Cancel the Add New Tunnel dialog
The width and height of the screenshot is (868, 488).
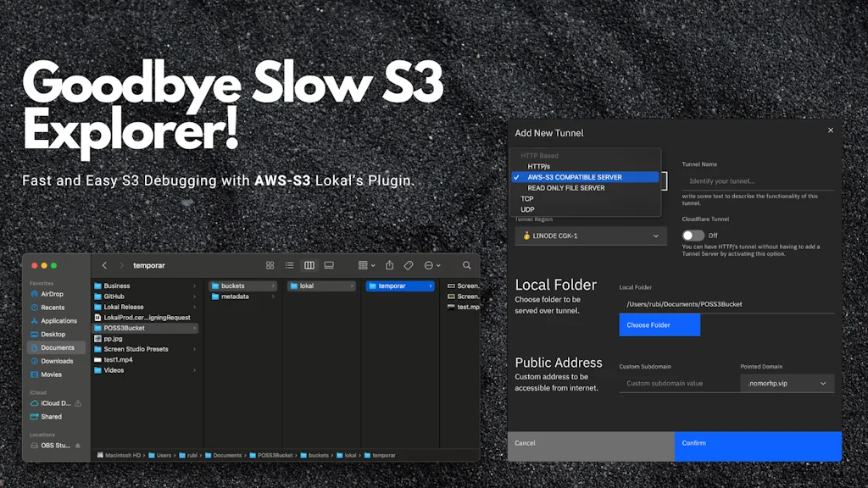pyautogui.click(x=591, y=444)
